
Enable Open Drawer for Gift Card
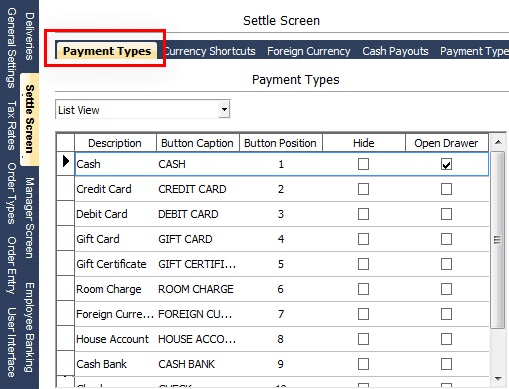tap(446, 239)
